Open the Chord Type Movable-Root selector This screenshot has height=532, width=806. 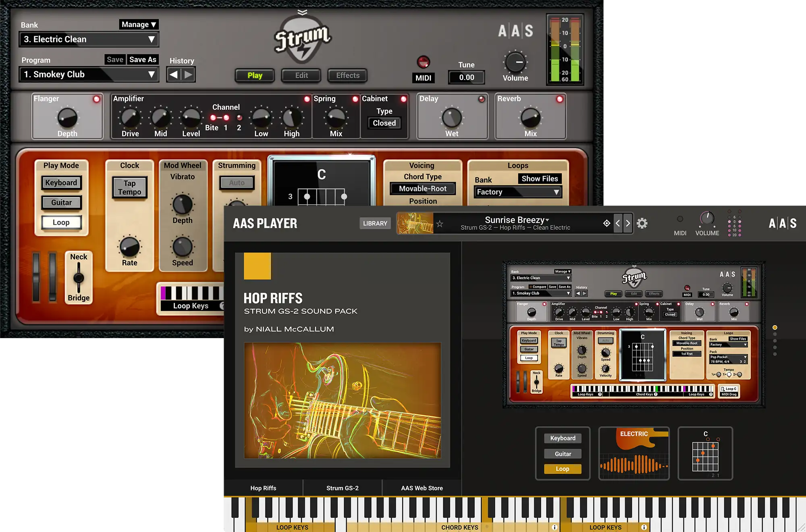point(423,189)
